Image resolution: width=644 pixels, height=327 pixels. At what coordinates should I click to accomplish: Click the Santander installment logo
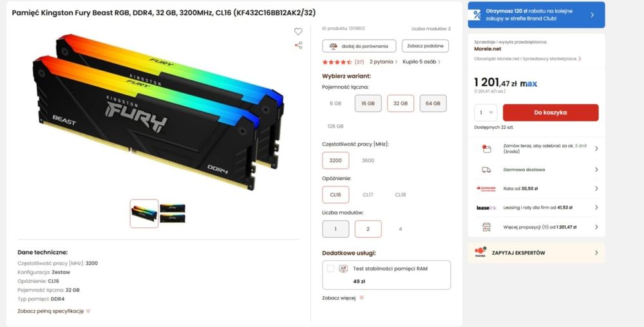486,189
